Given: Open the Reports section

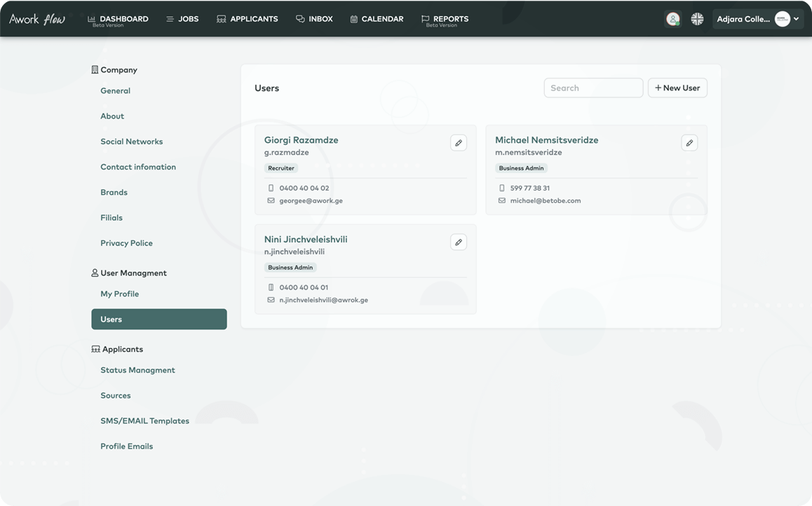Looking at the screenshot, I should pos(445,19).
